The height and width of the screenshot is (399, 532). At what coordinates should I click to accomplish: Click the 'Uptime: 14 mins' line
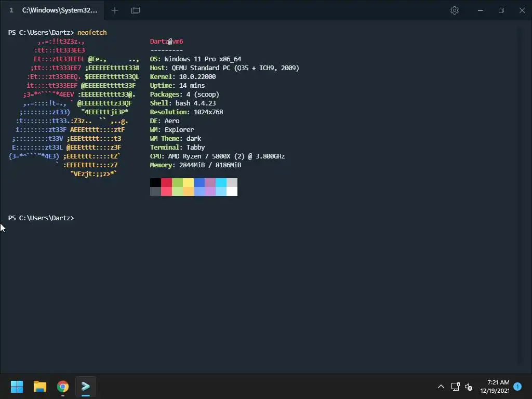tap(178, 86)
